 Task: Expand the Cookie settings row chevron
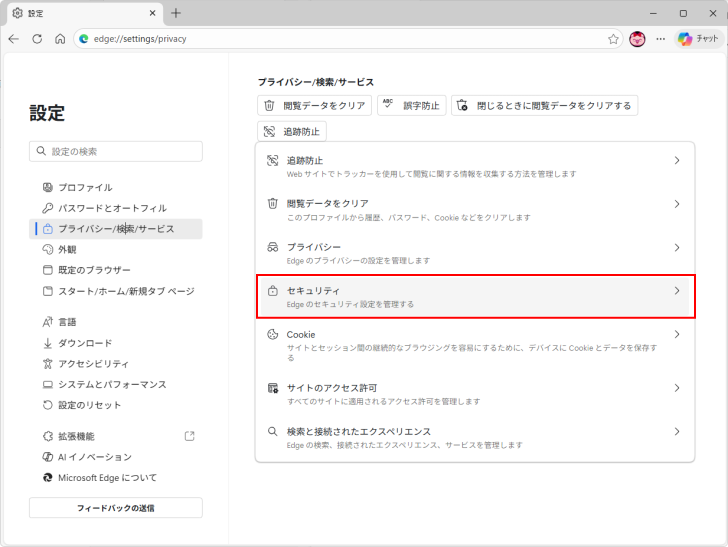click(677, 334)
